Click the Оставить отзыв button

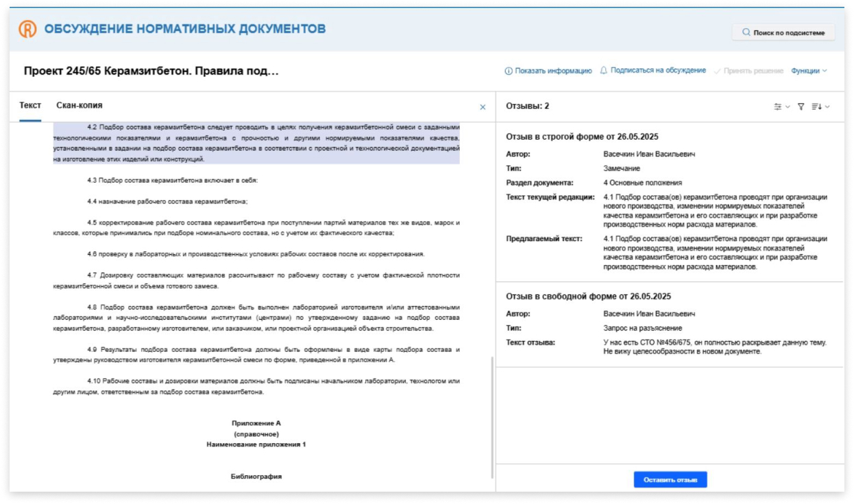(670, 480)
